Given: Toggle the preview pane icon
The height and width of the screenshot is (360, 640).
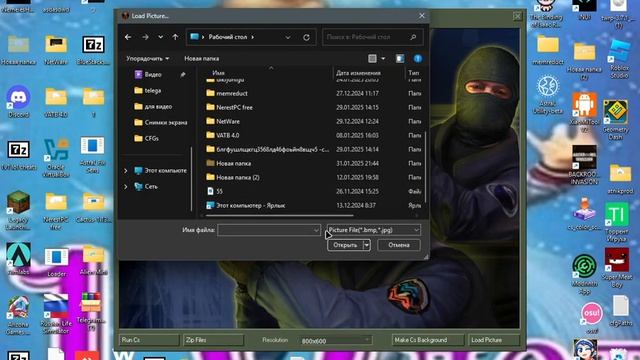Looking at the screenshot, I should pos(400,58).
